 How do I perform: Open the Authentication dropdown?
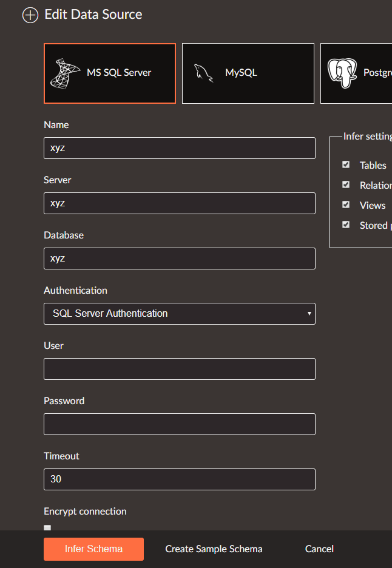pyautogui.click(x=180, y=314)
